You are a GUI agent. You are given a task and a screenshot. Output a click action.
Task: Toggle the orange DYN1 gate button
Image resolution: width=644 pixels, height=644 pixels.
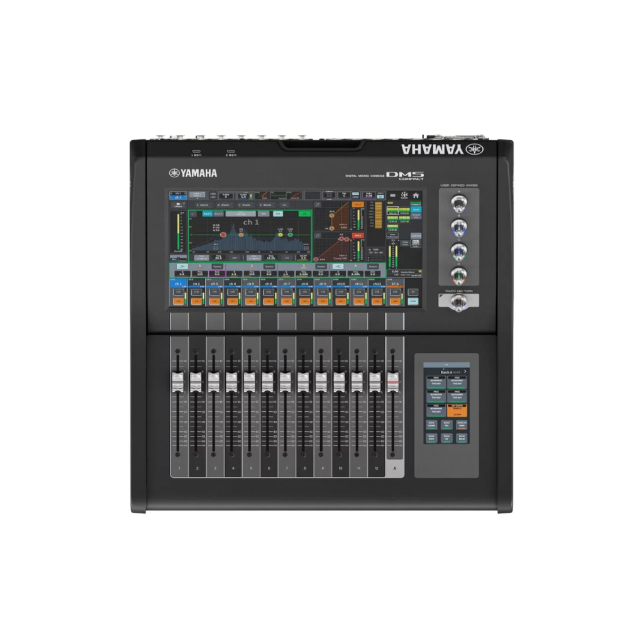coord(358,204)
